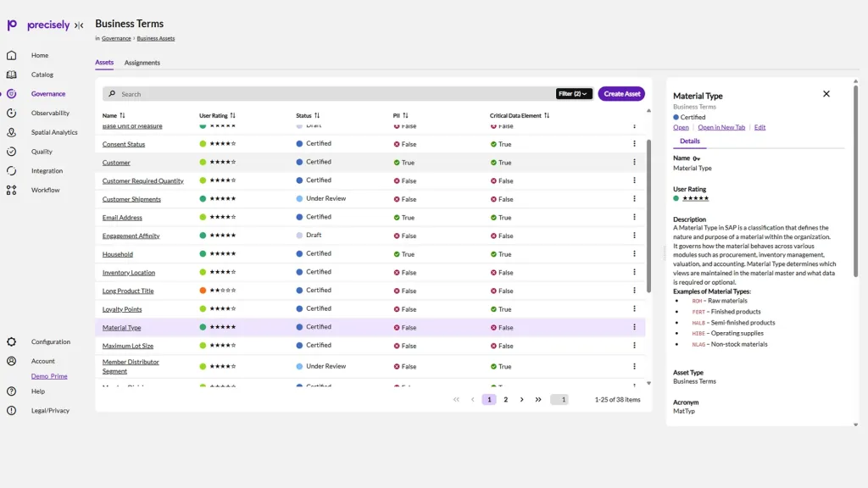Select the Governance sidebar icon

(x=10, y=93)
